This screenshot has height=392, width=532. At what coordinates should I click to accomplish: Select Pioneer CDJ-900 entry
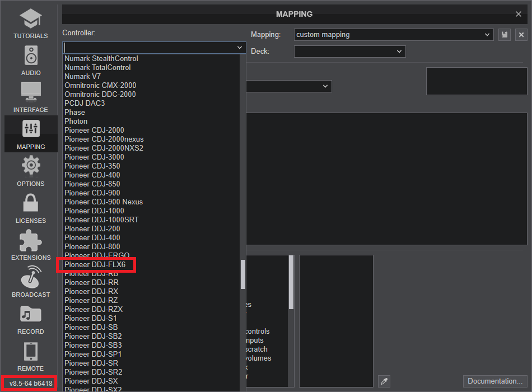click(92, 193)
